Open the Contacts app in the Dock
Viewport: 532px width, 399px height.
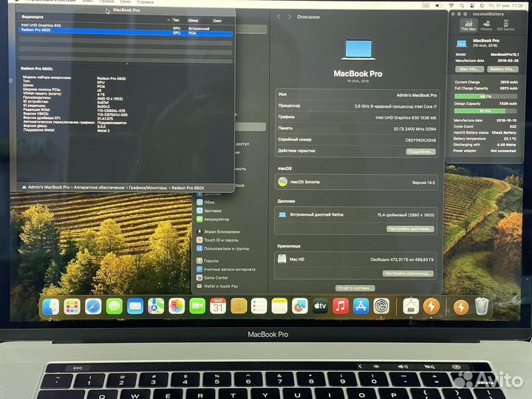[239, 307]
